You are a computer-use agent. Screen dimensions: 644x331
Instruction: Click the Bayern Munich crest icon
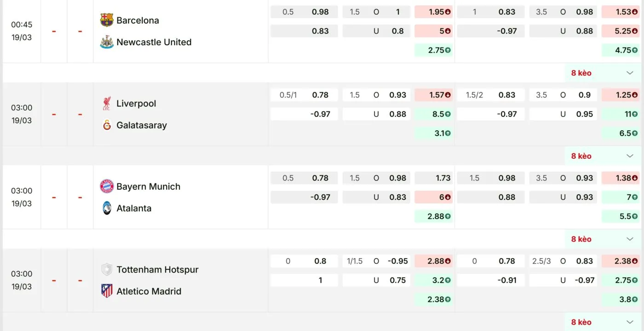[x=107, y=186]
